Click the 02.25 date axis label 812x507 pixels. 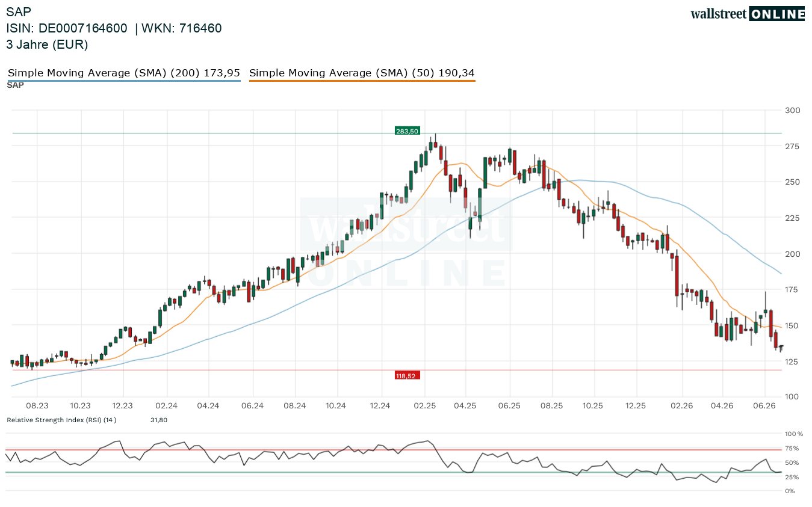point(424,406)
